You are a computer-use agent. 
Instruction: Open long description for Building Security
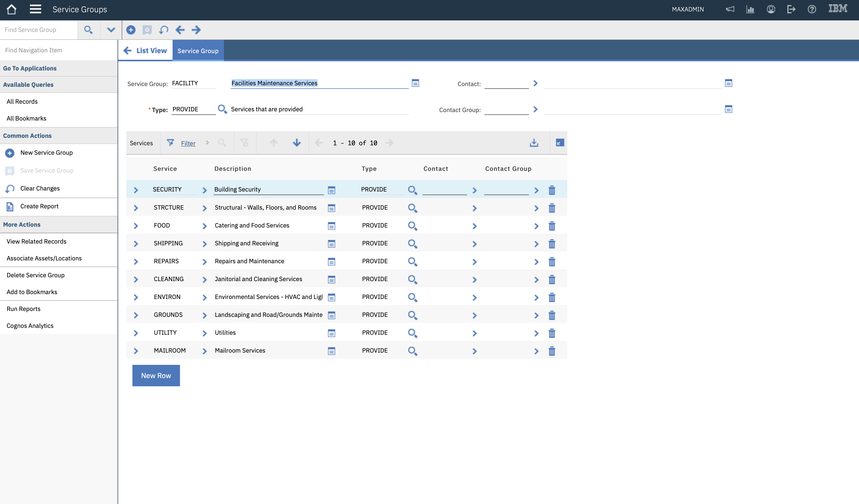coord(331,190)
